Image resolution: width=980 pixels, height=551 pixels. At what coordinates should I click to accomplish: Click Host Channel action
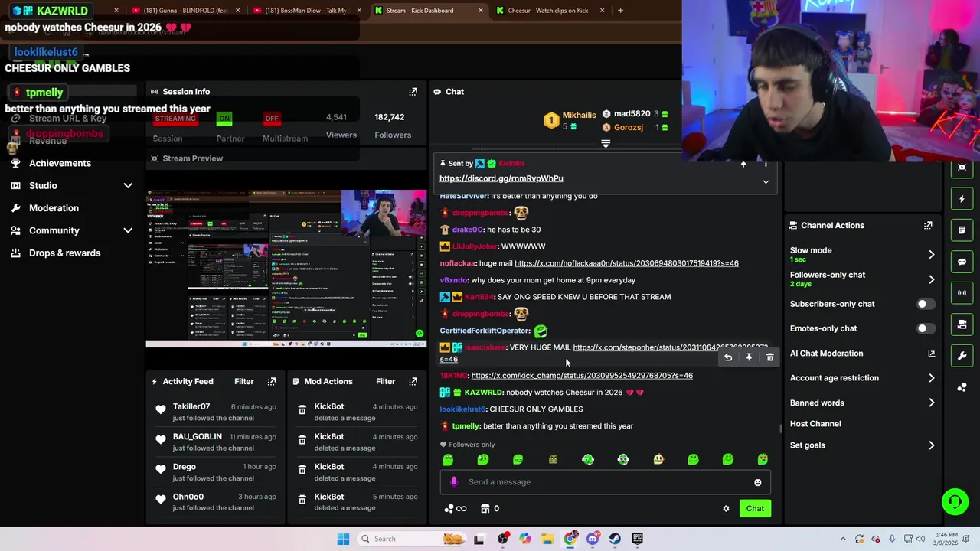click(x=815, y=424)
